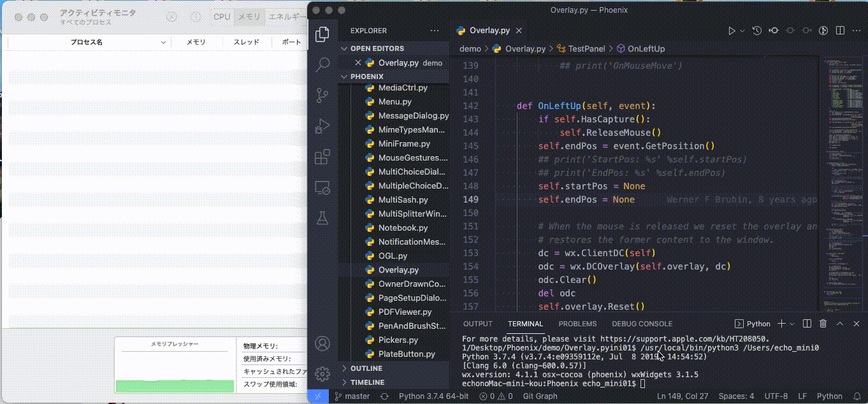Viewport: 868px width, 404px height.
Task: Open the Extensions view icon
Action: pyautogui.click(x=322, y=155)
